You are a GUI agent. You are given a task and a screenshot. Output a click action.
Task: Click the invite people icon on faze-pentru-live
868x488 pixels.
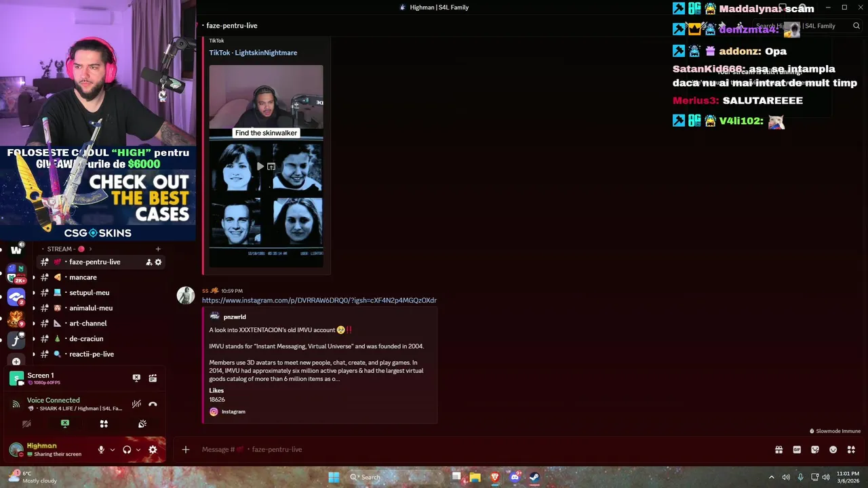149,262
